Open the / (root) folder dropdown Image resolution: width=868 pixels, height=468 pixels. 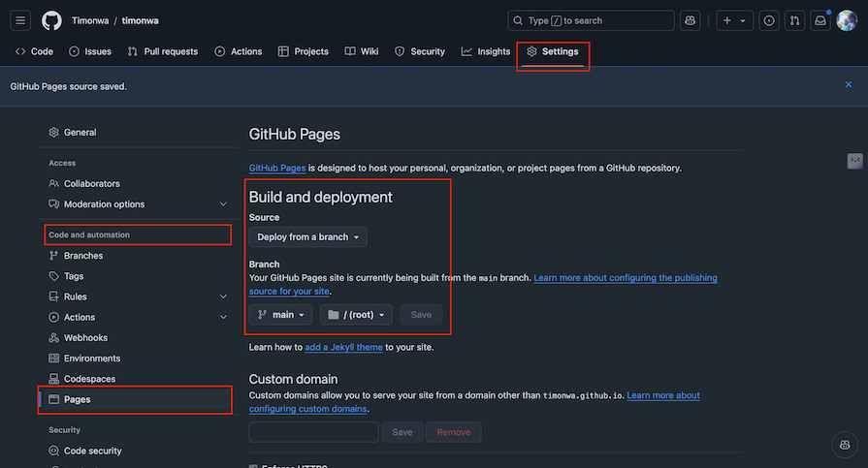(356, 315)
